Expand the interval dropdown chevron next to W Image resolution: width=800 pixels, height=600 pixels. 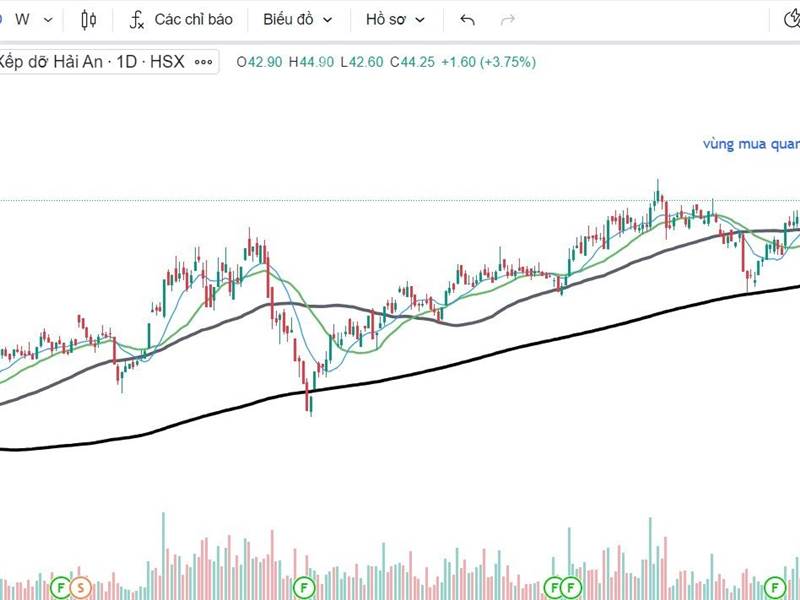coord(47,19)
